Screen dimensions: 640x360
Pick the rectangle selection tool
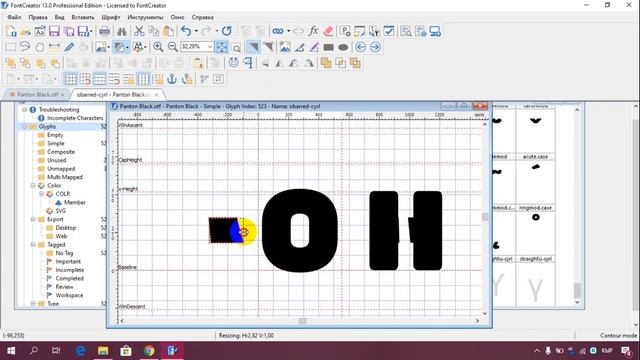coord(10,47)
